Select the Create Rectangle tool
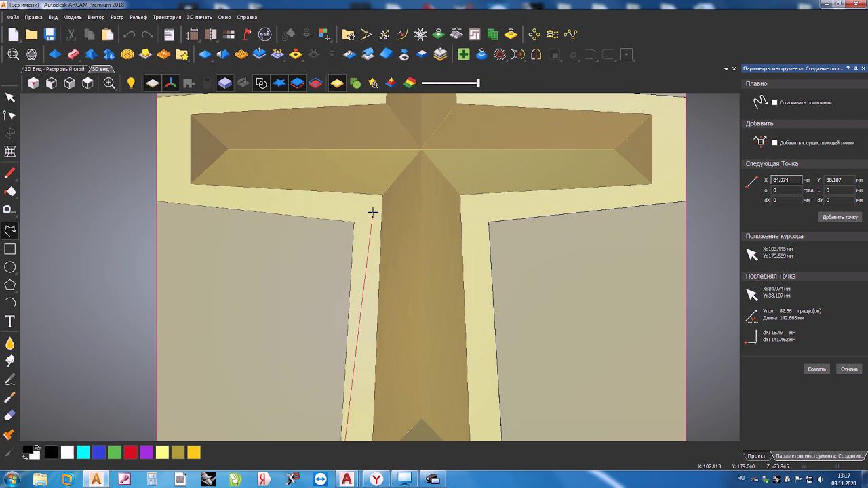This screenshot has height=488, width=868. tap(10, 249)
